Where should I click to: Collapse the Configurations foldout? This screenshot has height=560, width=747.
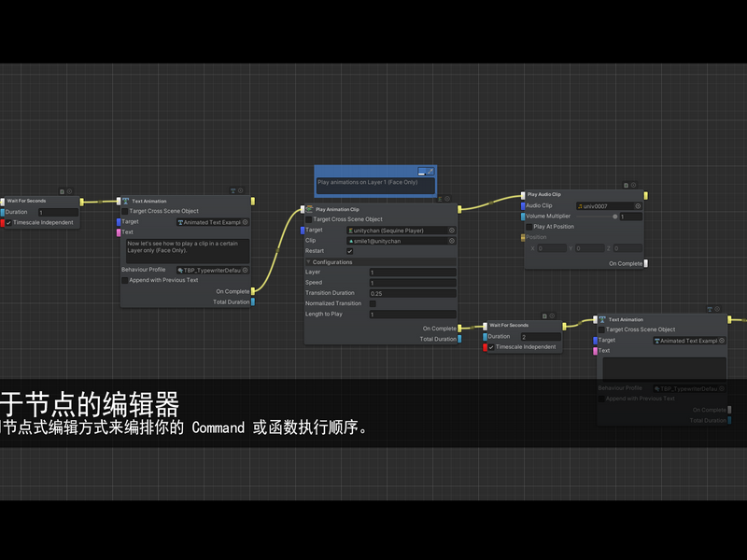point(308,262)
